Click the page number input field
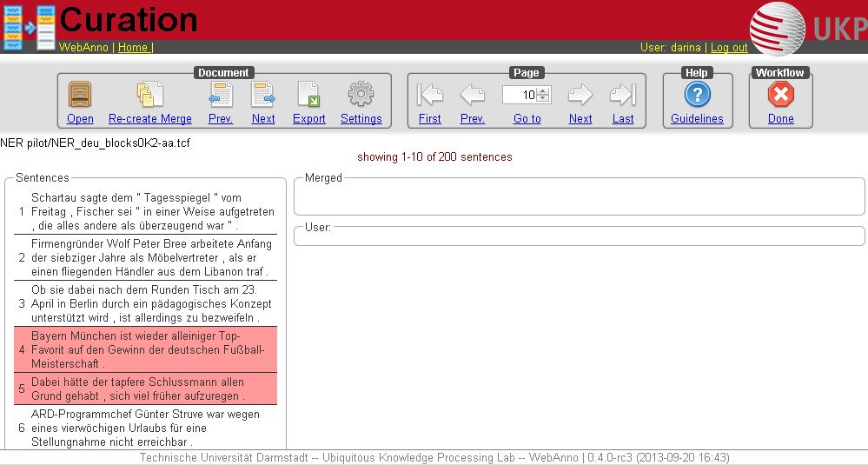 [520, 95]
